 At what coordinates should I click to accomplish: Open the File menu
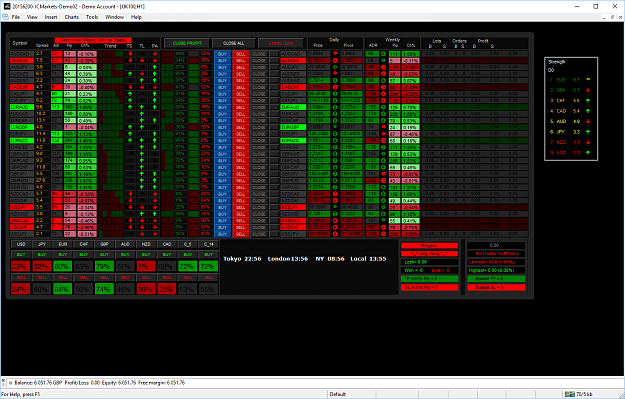(16, 17)
